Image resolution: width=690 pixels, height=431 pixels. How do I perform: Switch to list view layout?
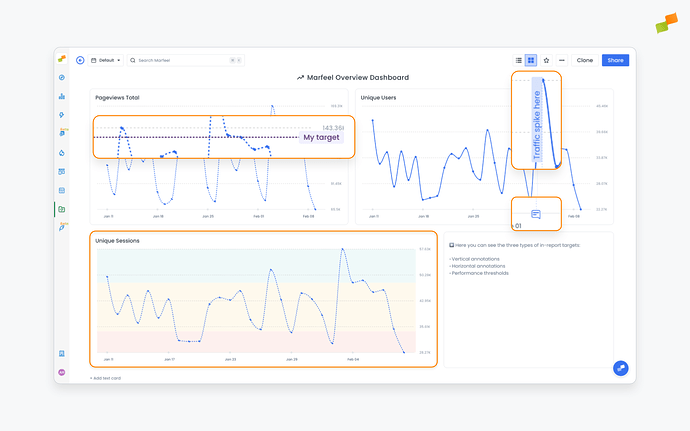(518, 60)
